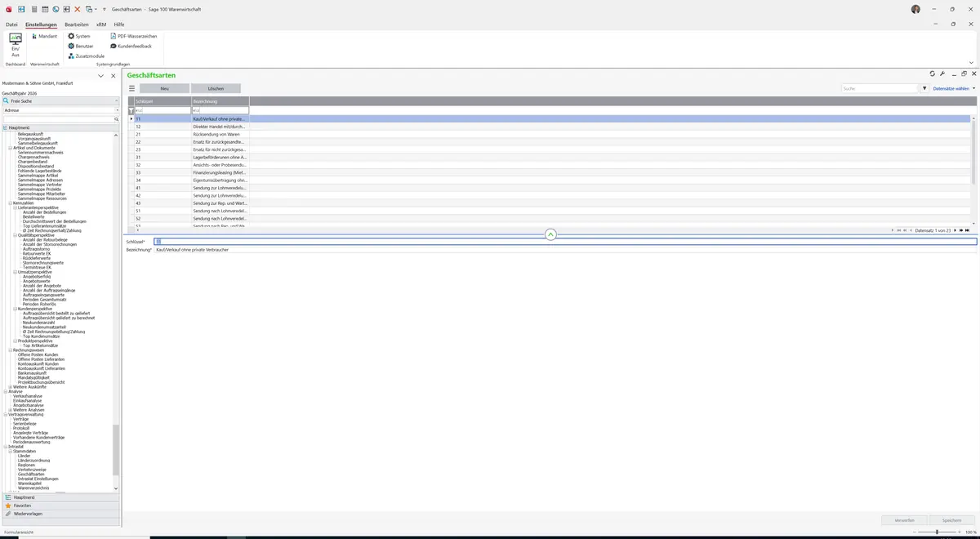Open Zusatzmodule in ribbon

(x=86, y=56)
